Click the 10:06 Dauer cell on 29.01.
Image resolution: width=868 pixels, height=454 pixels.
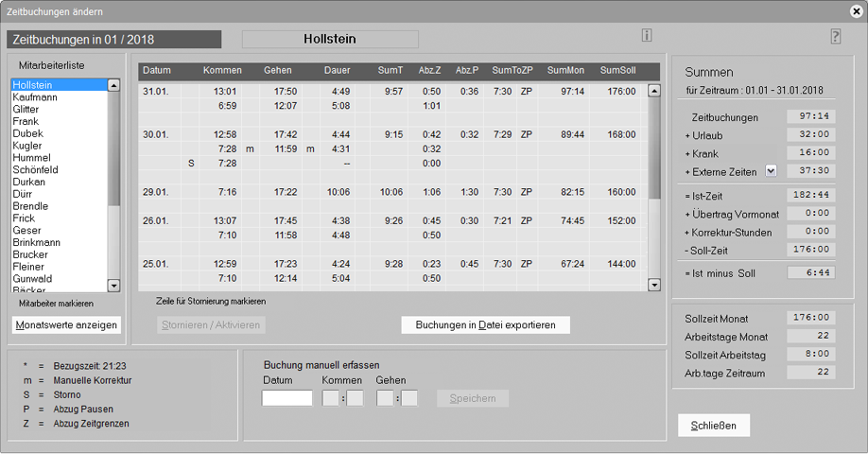point(339,192)
